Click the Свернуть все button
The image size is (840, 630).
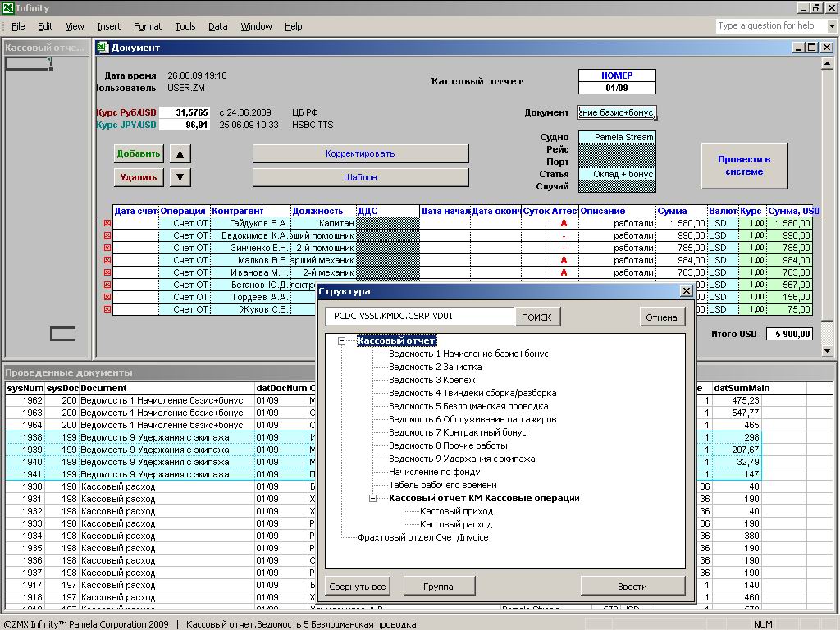358,586
